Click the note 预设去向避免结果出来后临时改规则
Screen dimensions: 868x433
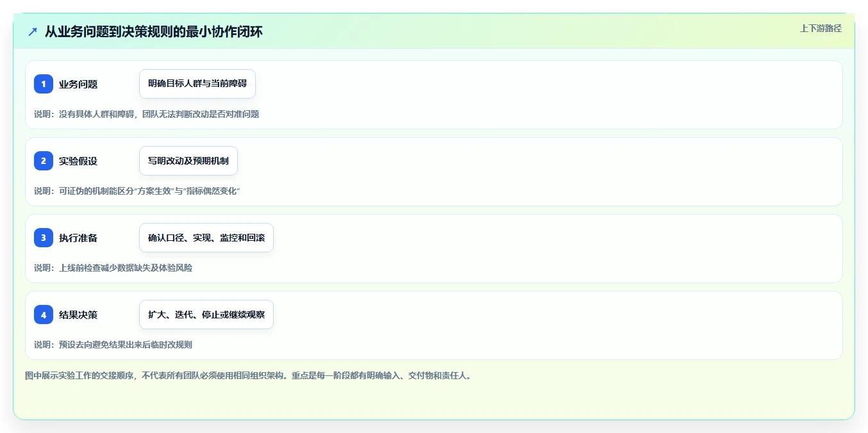(113, 345)
